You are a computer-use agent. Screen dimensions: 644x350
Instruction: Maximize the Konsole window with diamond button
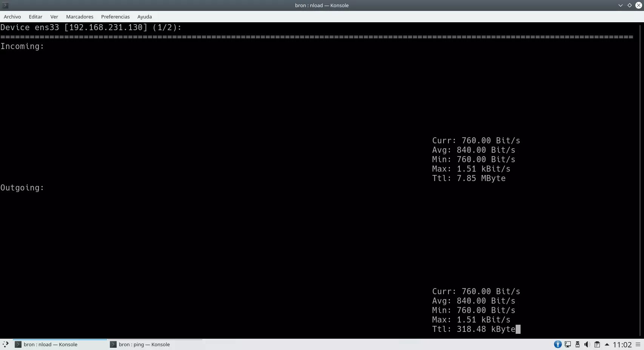629,5
